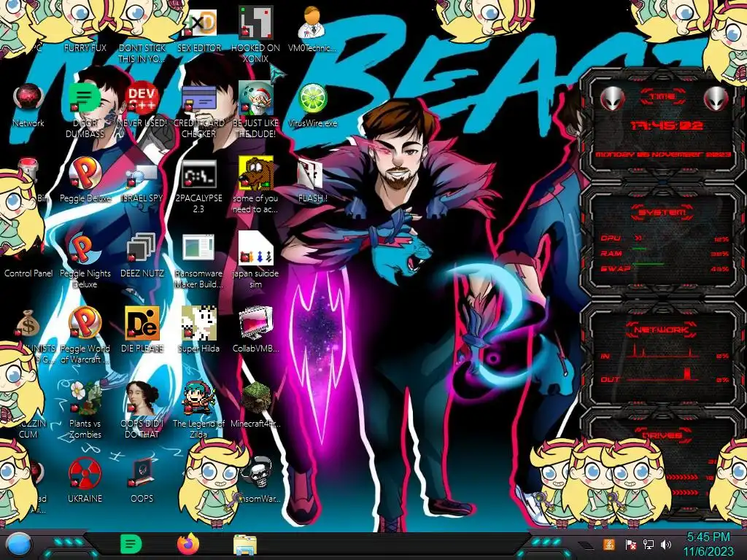747x560 pixels.
Task: Click the DRIVES widget header
Action: click(x=662, y=436)
